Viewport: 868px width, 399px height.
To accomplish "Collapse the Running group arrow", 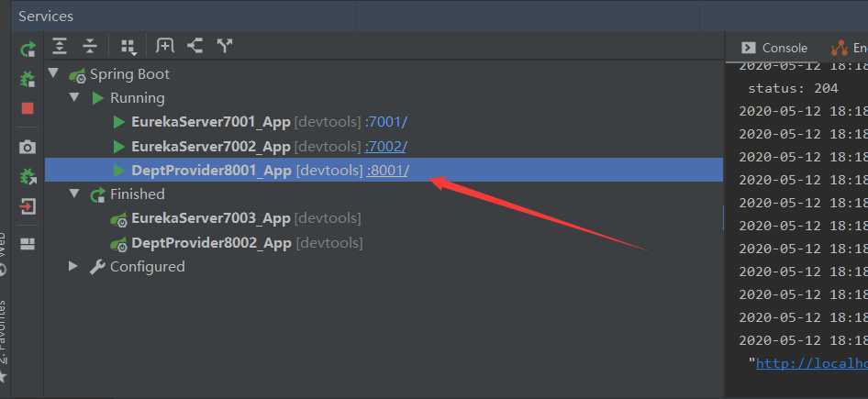I will (x=74, y=97).
